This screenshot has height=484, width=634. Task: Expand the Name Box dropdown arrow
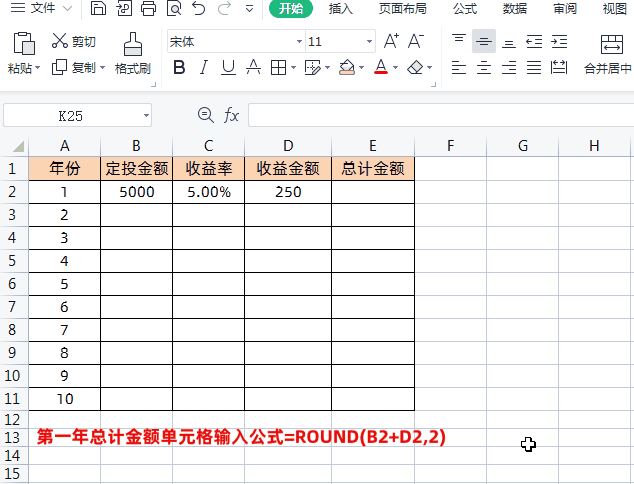[x=146, y=116]
